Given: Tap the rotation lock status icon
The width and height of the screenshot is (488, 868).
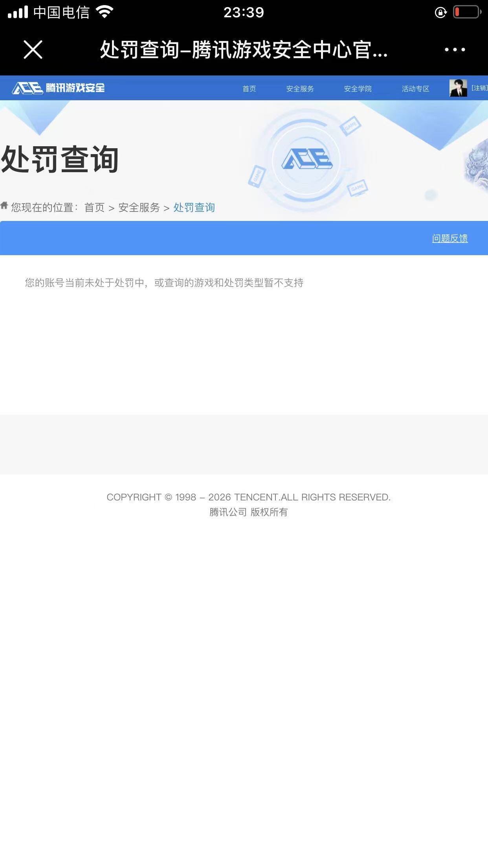Looking at the screenshot, I should tap(441, 13).
